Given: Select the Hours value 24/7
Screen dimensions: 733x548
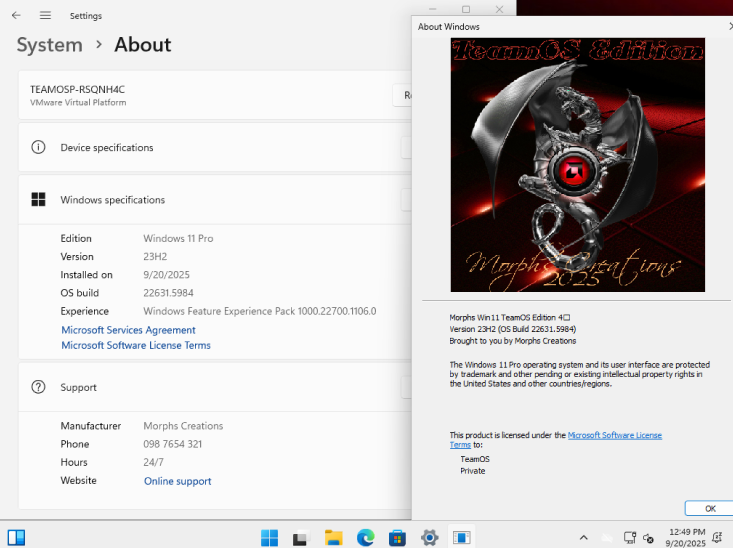Looking at the screenshot, I should [x=153, y=462].
